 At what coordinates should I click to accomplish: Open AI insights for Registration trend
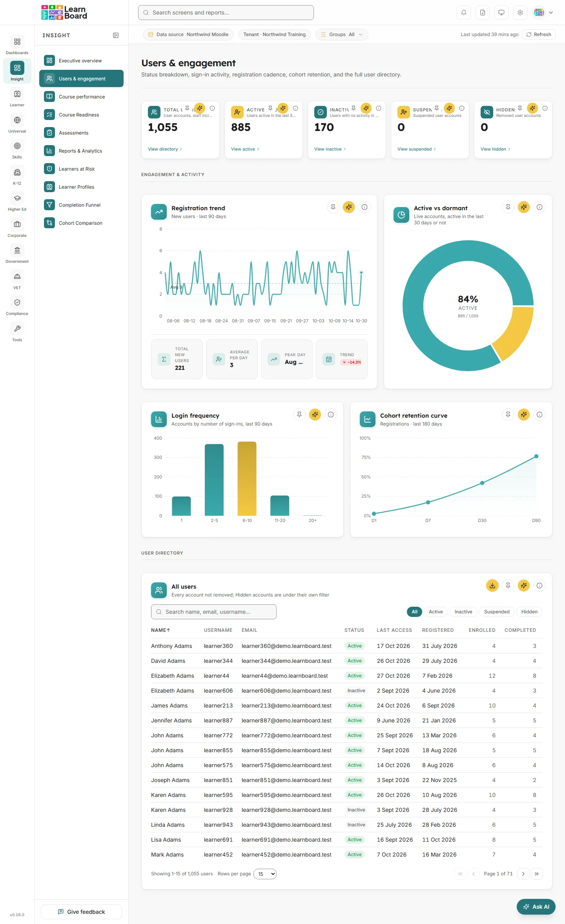click(349, 207)
